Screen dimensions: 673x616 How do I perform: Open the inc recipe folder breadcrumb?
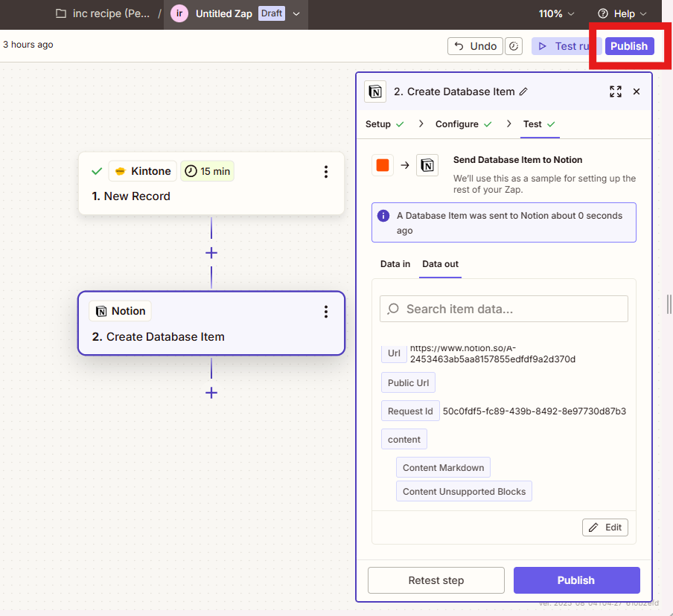(103, 13)
